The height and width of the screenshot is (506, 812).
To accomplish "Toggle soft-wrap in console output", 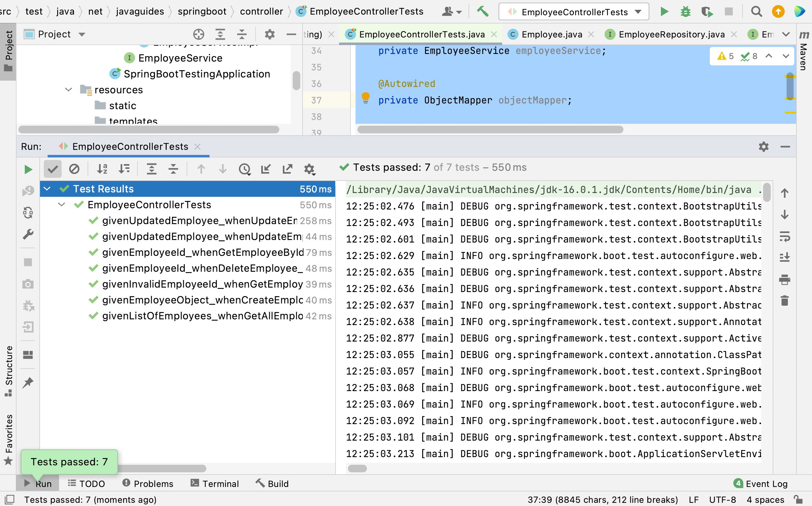I will (x=785, y=236).
